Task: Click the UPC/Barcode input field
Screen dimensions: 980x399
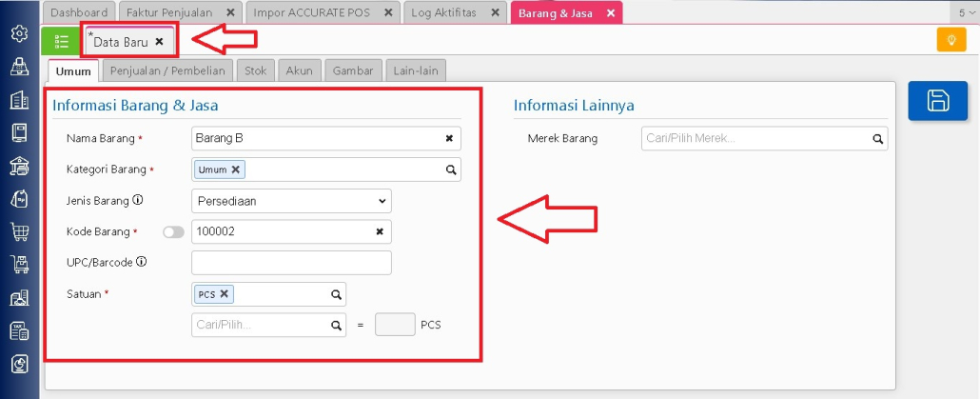Action: click(291, 263)
